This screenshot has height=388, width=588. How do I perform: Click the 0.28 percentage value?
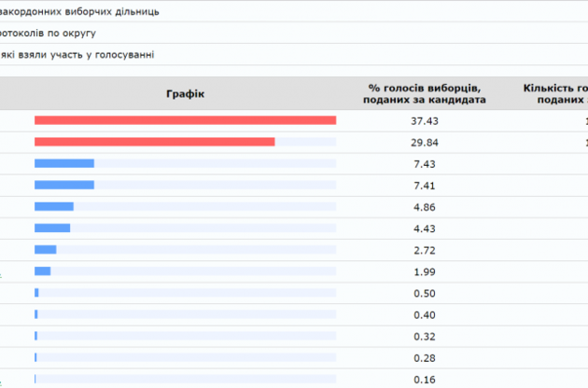click(425, 357)
